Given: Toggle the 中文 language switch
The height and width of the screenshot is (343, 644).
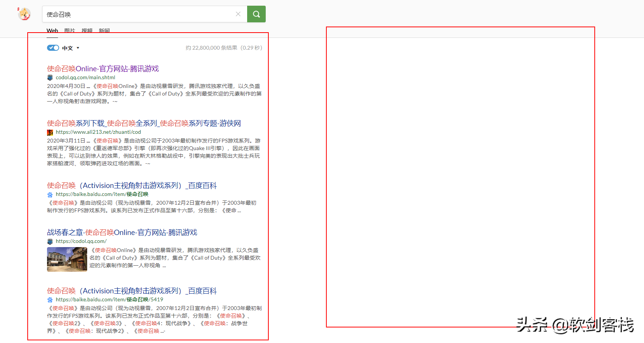Looking at the screenshot, I should pyautogui.click(x=53, y=48).
